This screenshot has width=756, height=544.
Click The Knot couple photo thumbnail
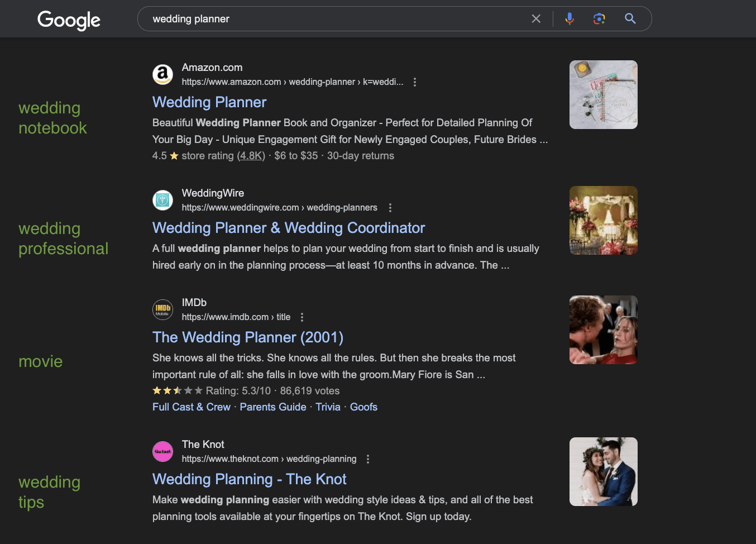604,471
